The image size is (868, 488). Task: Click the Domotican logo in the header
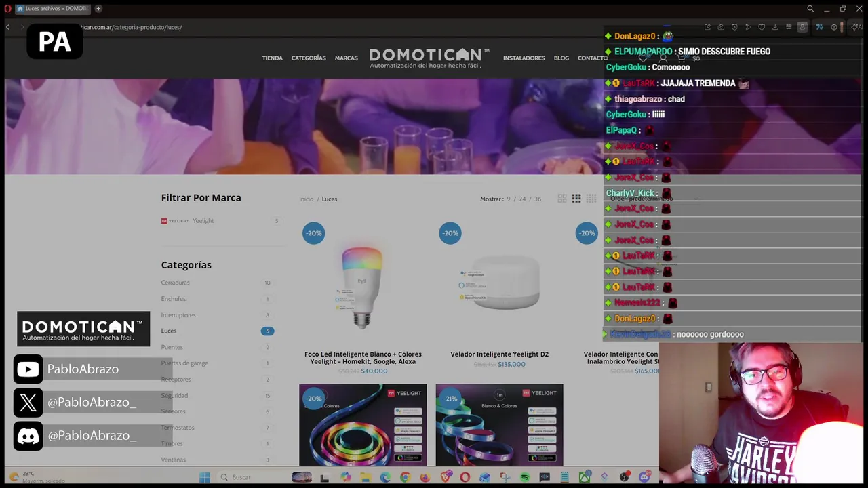[429, 58]
